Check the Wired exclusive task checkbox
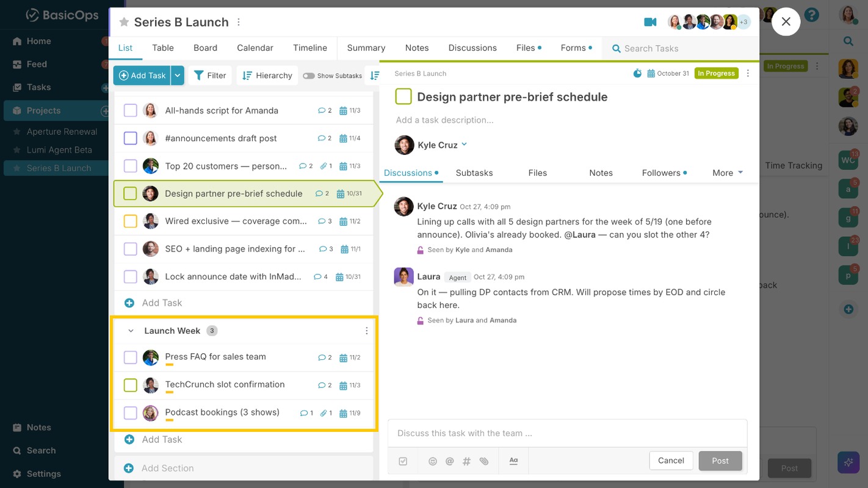The height and width of the screenshot is (488, 868). click(130, 221)
